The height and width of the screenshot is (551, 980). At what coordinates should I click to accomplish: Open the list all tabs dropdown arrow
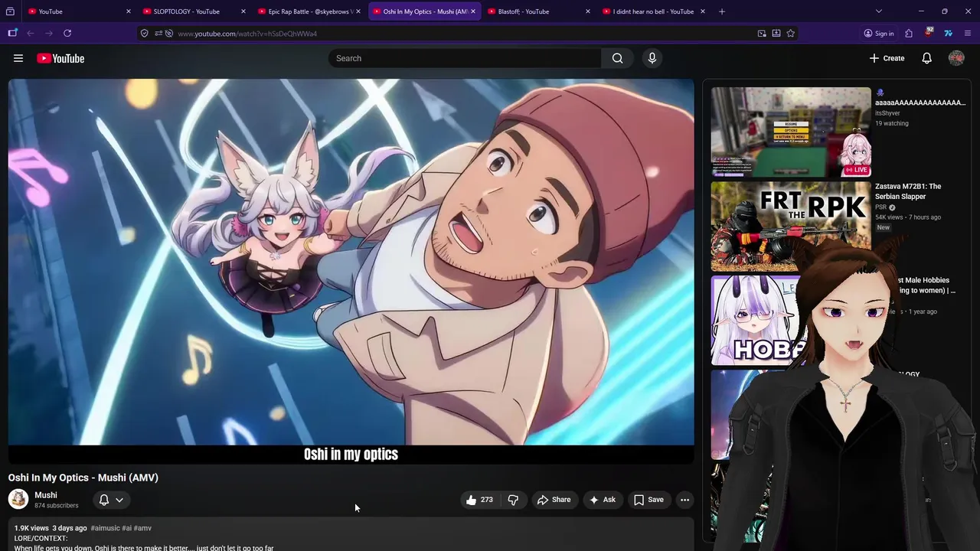(x=878, y=11)
